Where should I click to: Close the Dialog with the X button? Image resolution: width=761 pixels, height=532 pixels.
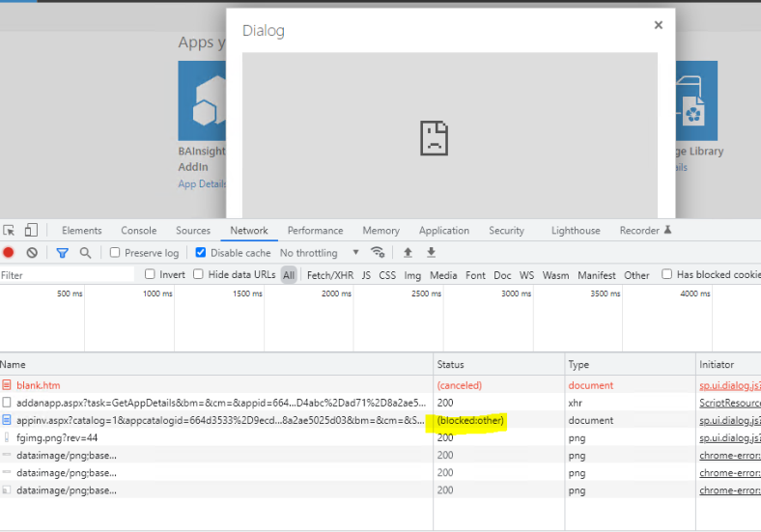[659, 26]
